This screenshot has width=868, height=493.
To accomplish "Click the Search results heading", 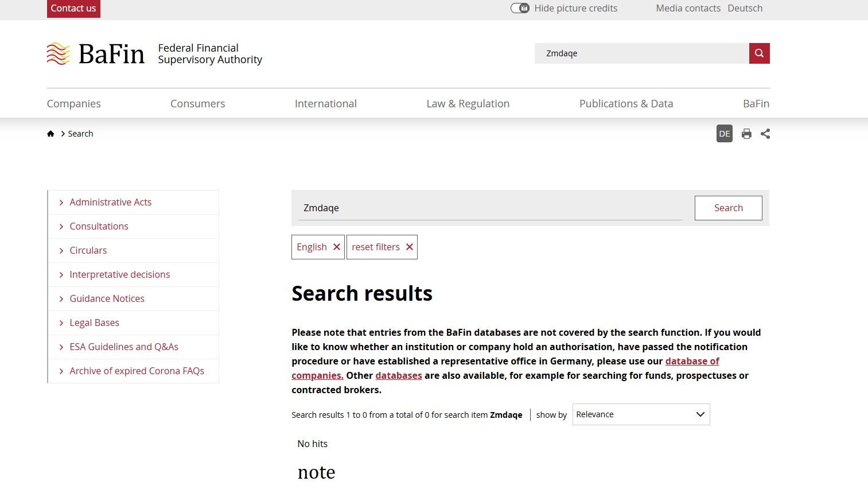I will tap(362, 293).
